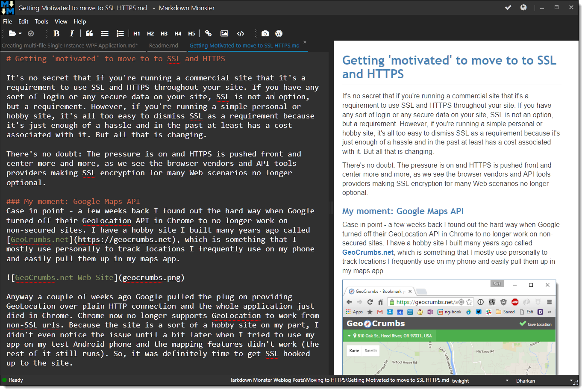Switch to Creating multi-file Single Instance tab
Viewport: 585px width, 392px height.
coord(70,45)
